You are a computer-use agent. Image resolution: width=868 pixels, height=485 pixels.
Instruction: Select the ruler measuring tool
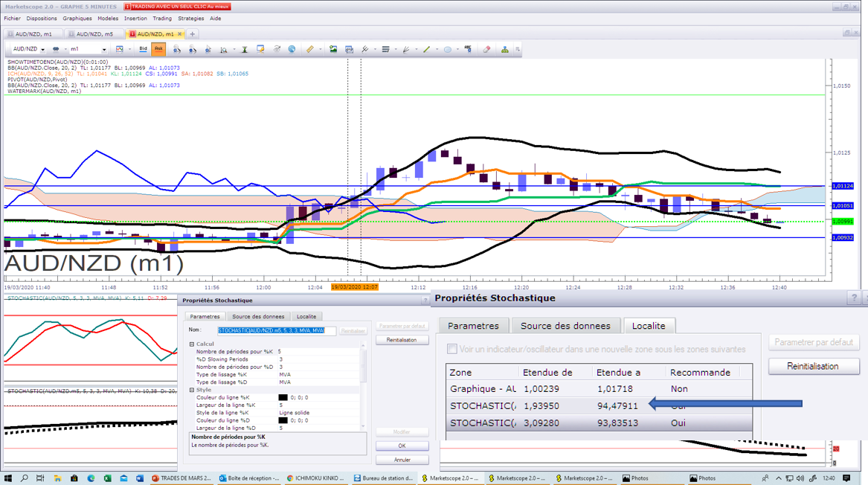[x=310, y=49]
